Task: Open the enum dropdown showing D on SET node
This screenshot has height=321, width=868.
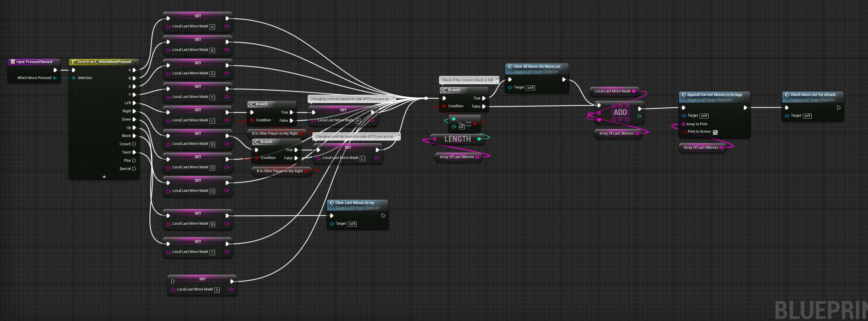Action: [212, 168]
